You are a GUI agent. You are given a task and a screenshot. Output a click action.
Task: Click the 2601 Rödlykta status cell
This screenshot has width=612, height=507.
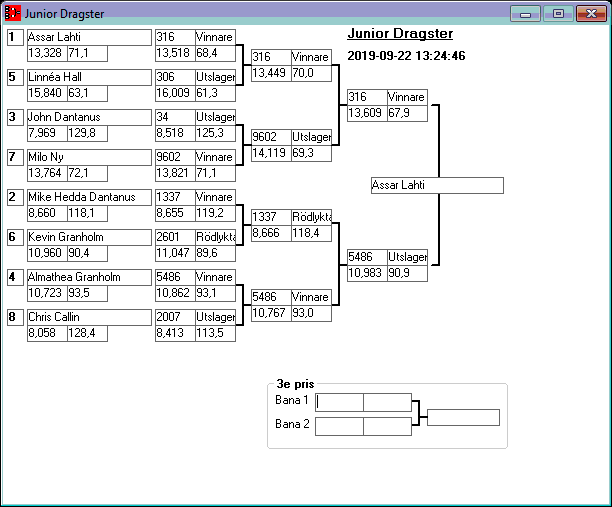click(215, 237)
